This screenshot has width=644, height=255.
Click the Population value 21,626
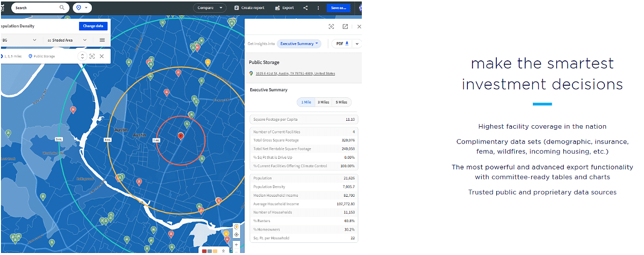pyautogui.click(x=349, y=178)
